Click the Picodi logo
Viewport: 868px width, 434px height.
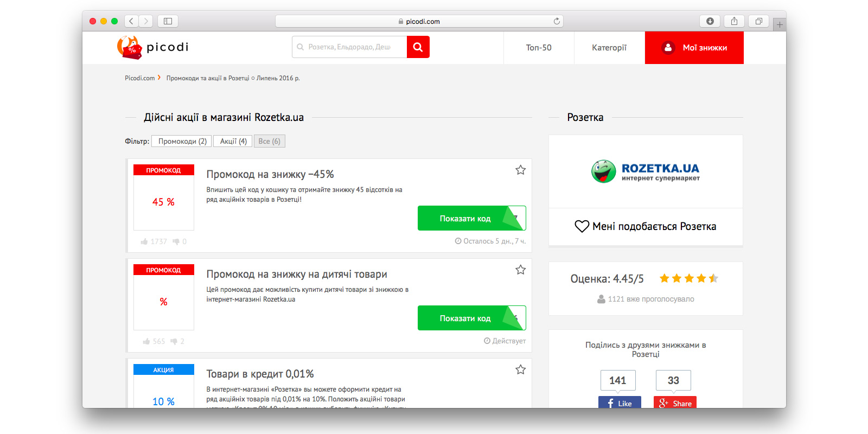coord(152,47)
